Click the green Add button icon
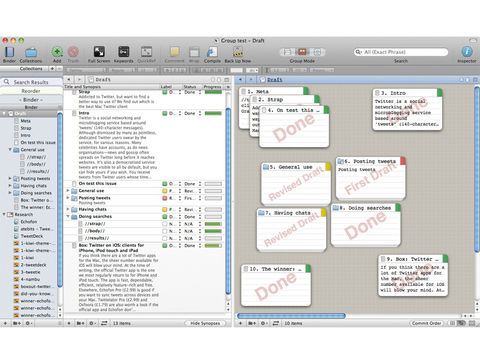 (57, 52)
